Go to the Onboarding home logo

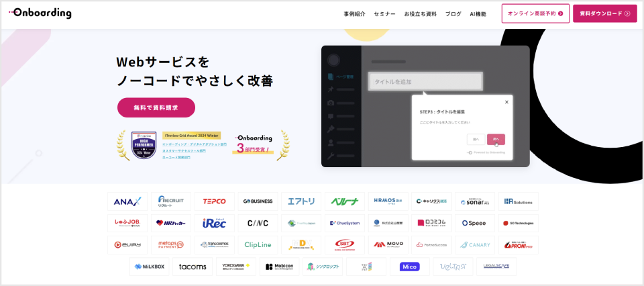[x=40, y=13]
